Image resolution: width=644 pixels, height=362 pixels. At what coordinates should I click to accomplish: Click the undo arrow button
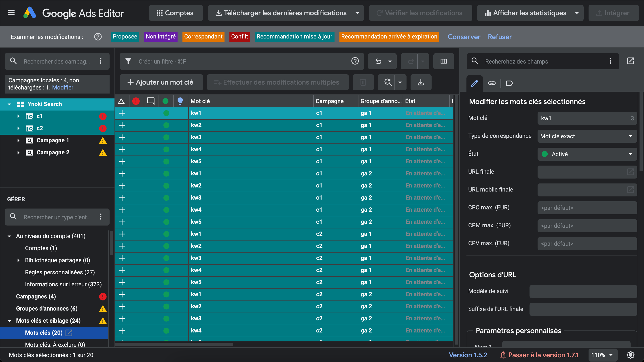(378, 61)
